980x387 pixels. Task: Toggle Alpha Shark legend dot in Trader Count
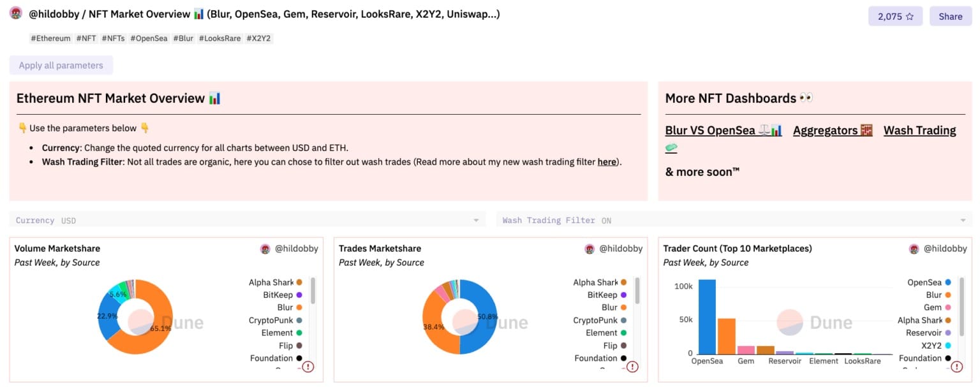[948, 321]
